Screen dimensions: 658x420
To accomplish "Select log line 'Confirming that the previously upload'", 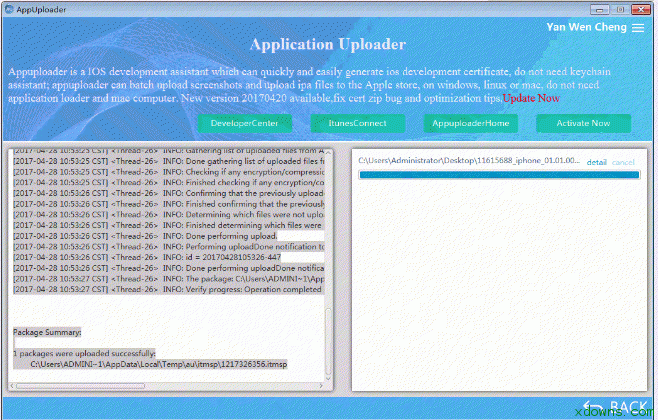I will 169,193.
